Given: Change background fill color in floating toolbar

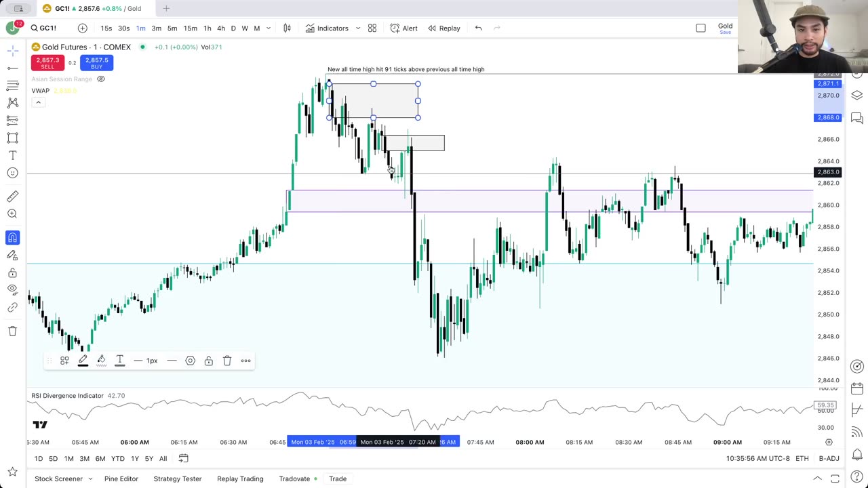Looking at the screenshot, I should pos(101,361).
